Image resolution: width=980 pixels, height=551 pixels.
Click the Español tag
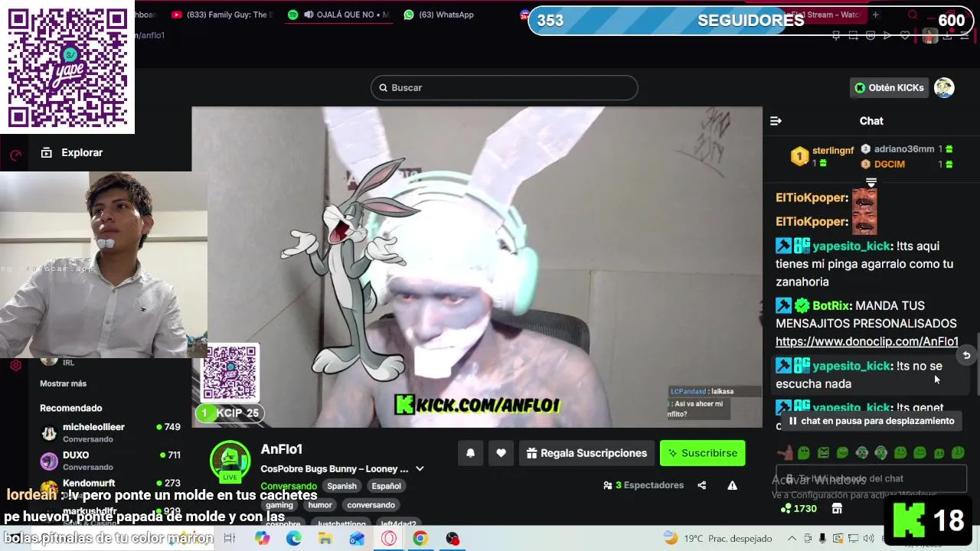[386, 486]
